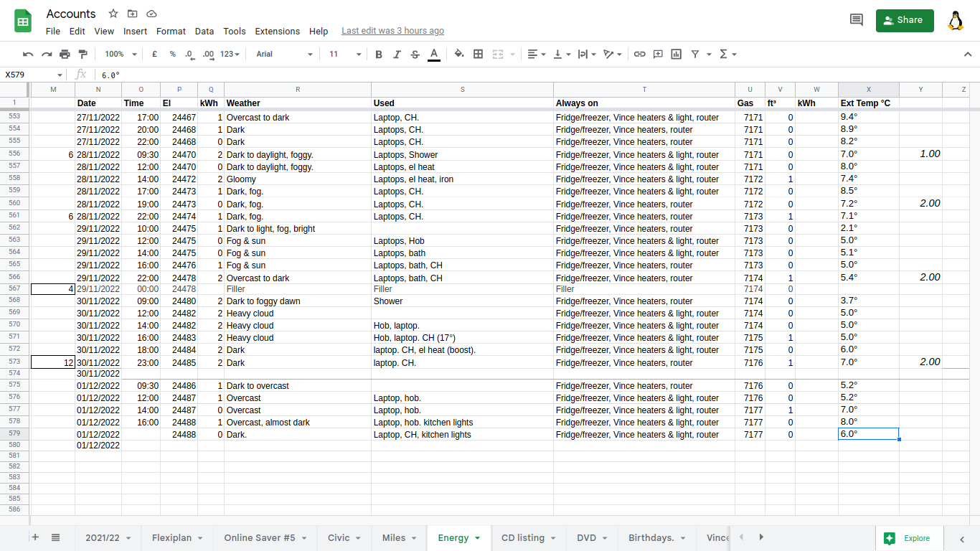
Task: Open the last edit history link
Action: [x=392, y=31]
